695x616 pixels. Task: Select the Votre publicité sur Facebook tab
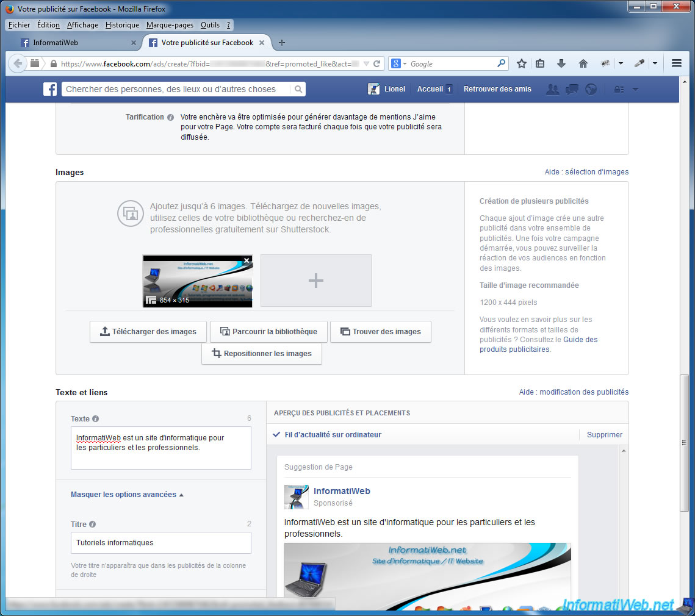pos(207,43)
